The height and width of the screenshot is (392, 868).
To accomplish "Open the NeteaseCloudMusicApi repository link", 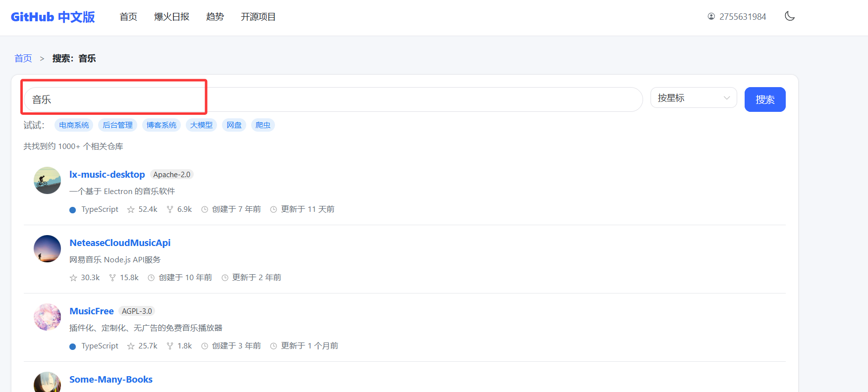I will (x=120, y=243).
